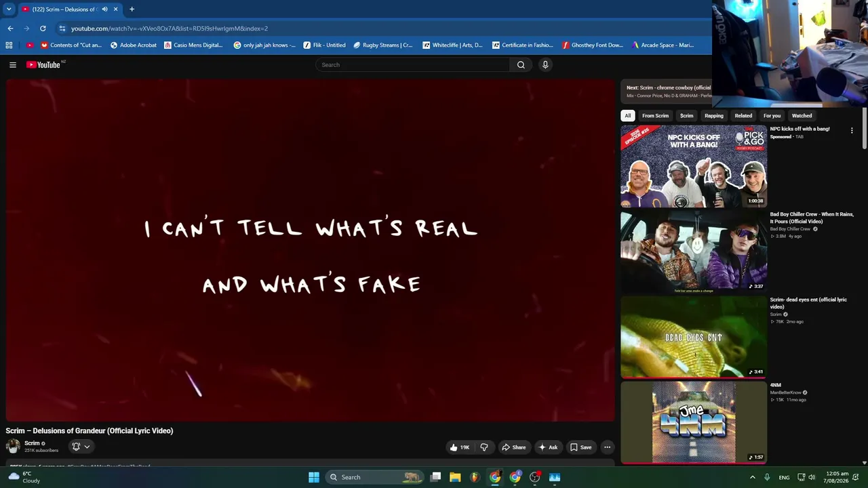Mute the tab using the speaker icon
868x488 pixels.
coord(104,9)
